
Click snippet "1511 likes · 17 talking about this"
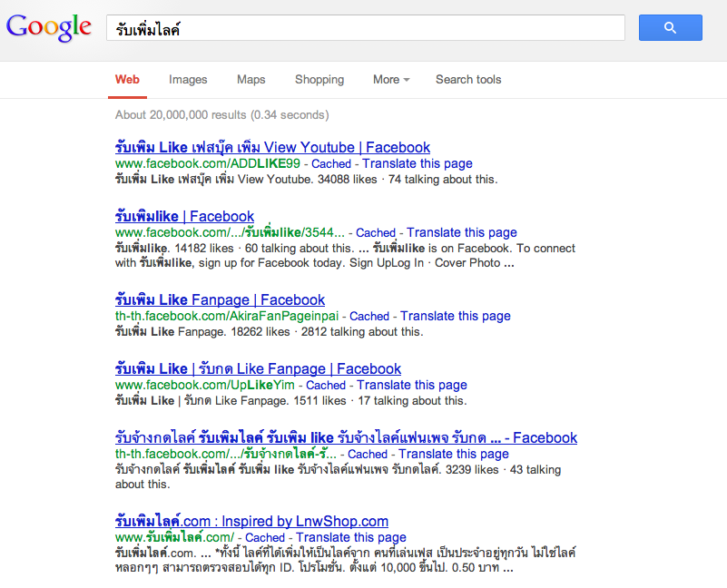379,401
